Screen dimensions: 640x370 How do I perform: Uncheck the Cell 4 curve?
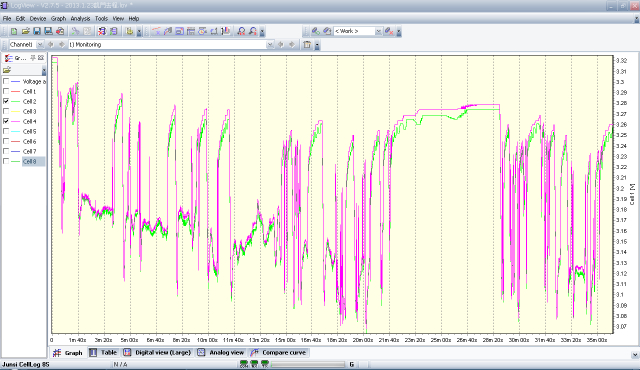6,121
